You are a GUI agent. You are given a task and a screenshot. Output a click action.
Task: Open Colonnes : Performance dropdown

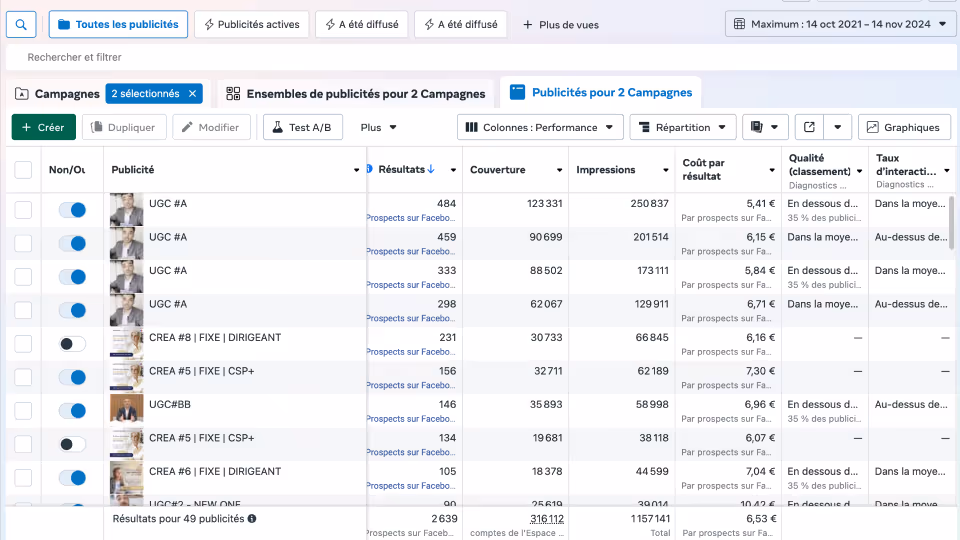coord(540,127)
